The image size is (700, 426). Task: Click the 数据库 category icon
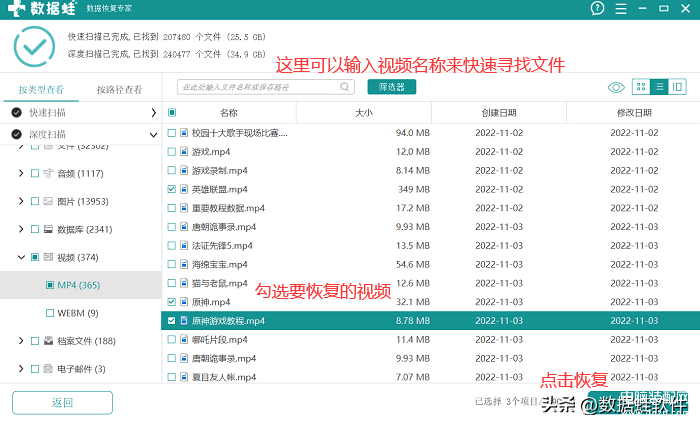(x=48, y=230)
